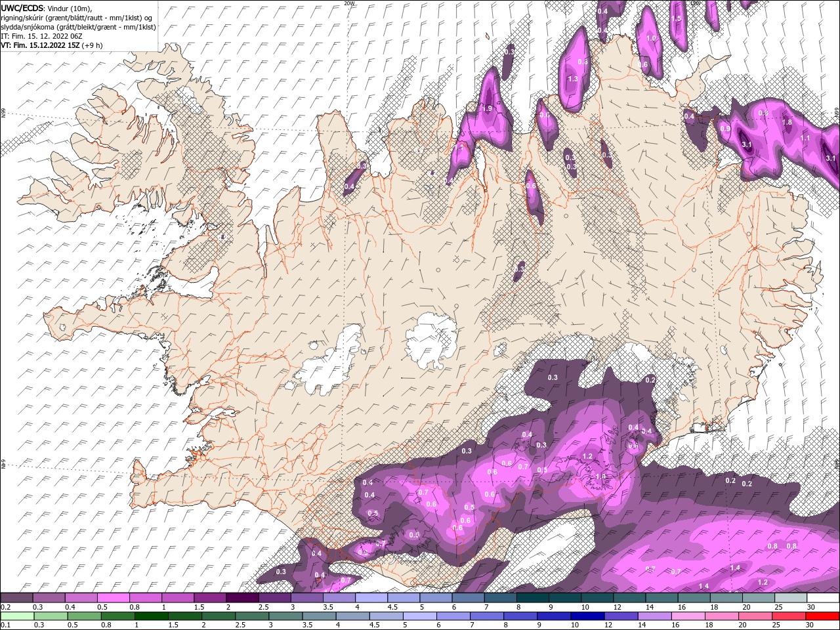Click the 3 grey-green swatch in the lower legend
840x630 pixels.
coord(285,616)
